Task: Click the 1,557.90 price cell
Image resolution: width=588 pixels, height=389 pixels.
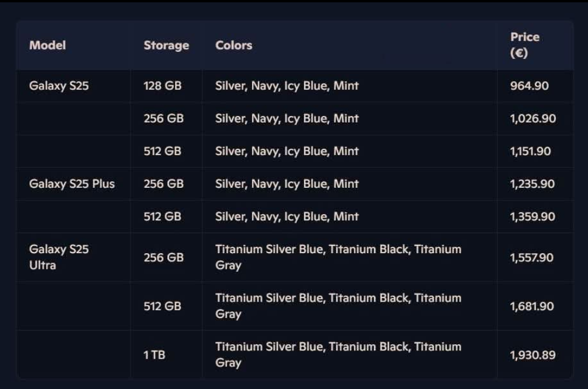Action: pos(531,257)
